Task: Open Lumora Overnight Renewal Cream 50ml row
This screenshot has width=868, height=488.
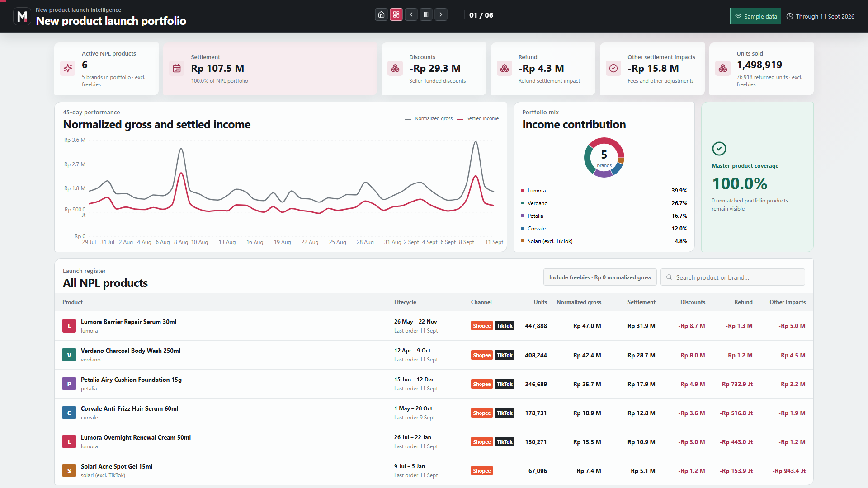Action: click(434, 442)
